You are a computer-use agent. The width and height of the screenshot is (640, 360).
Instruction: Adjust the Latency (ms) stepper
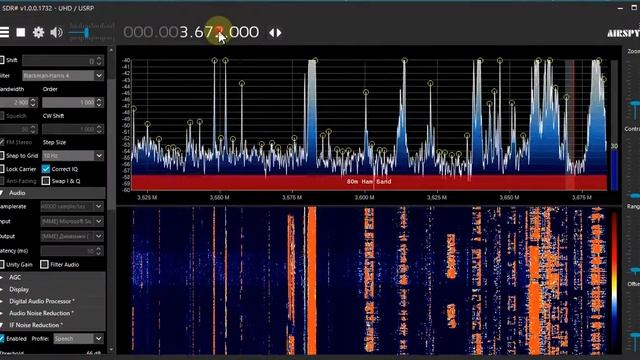coord(99,251)
